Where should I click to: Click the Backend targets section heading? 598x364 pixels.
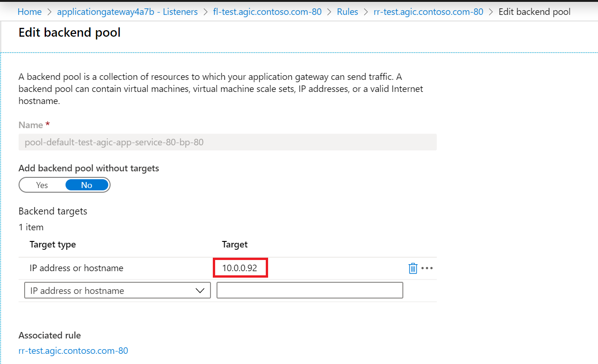click(53, 211)
